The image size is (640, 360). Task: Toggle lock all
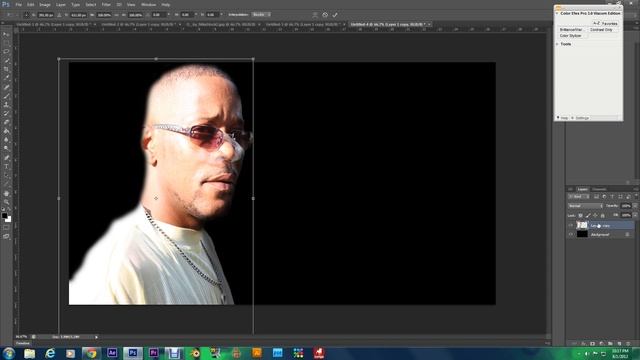point(603,215)
